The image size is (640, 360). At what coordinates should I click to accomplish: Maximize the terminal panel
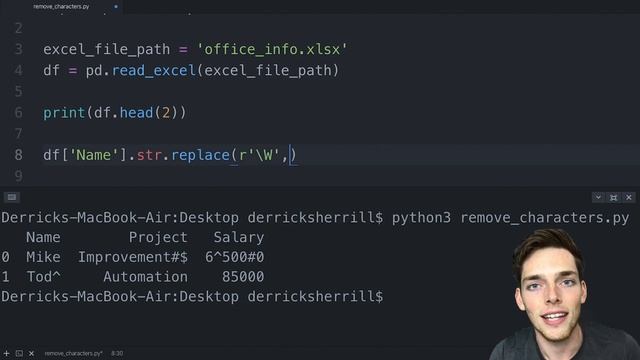click(613, 198)
